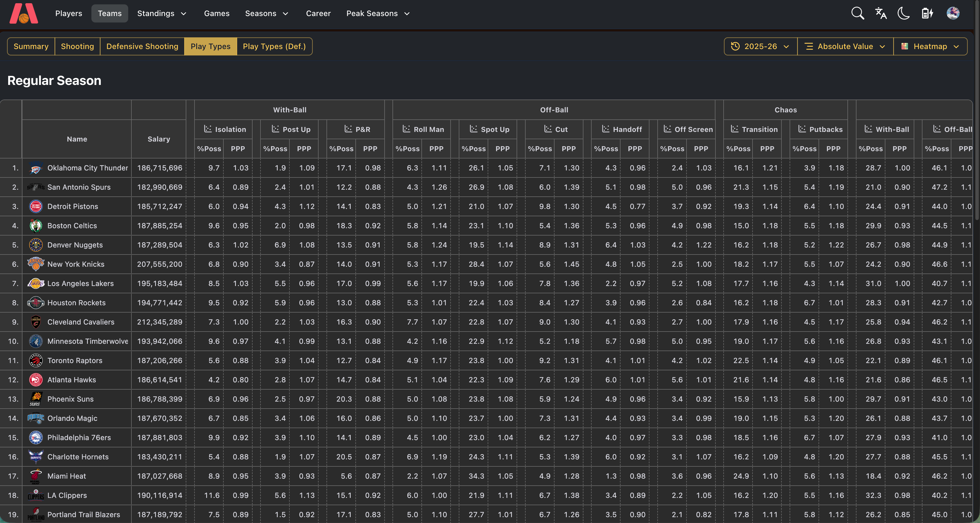Click the page vertical scrollbar

977,110
